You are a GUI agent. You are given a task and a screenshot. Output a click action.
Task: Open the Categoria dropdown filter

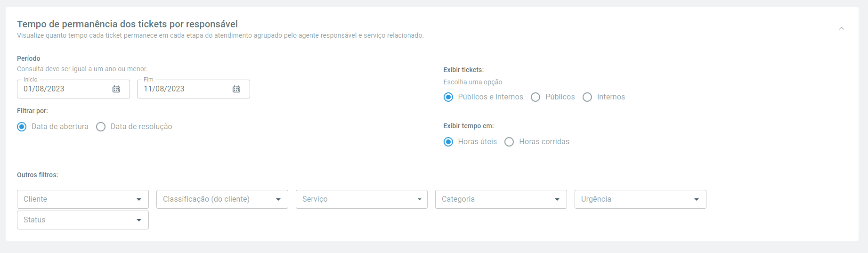[x=501, y=199]
